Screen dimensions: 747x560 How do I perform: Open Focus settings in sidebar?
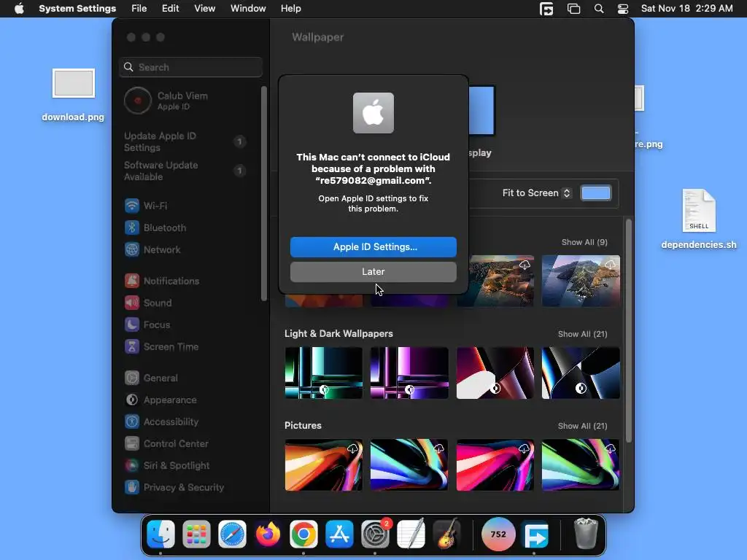click(x=147, y=324)
